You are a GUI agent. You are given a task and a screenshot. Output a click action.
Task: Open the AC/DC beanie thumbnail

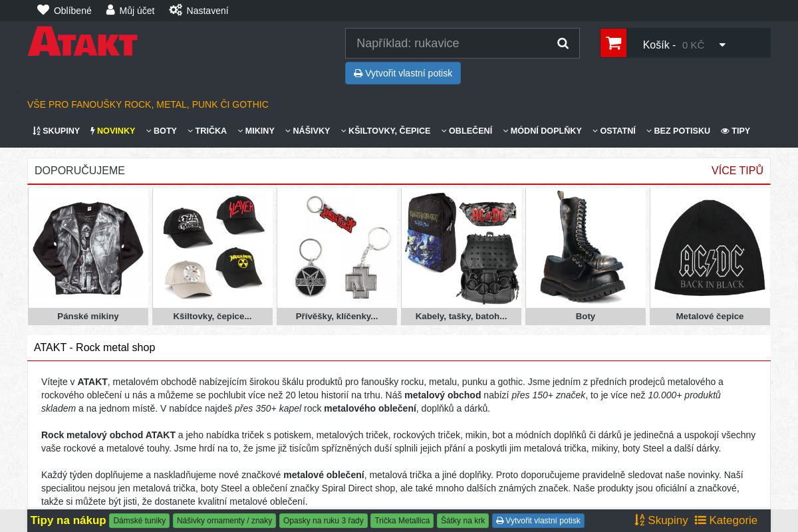click(710, 248)
